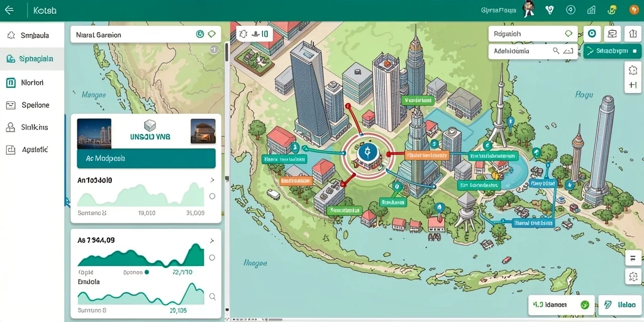Toggle the green circle in Niaral Gareion bar
644x322 pixels.
click(200, 35)
